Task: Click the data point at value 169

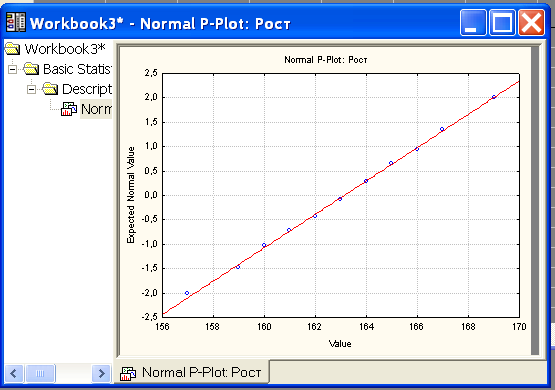Action: tap(494, 97)
